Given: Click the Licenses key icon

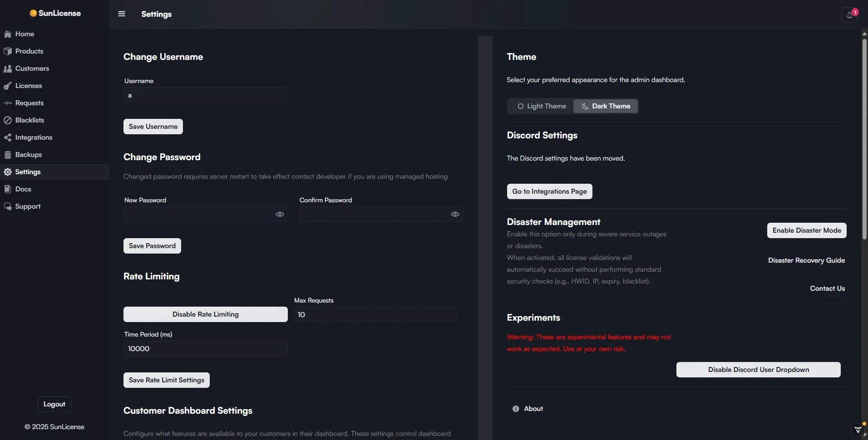Looking at the screenshot, I should pos(8,86).
